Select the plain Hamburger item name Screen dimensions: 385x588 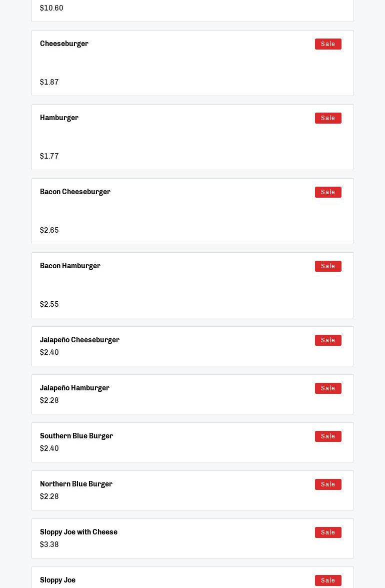click(59, 118)
